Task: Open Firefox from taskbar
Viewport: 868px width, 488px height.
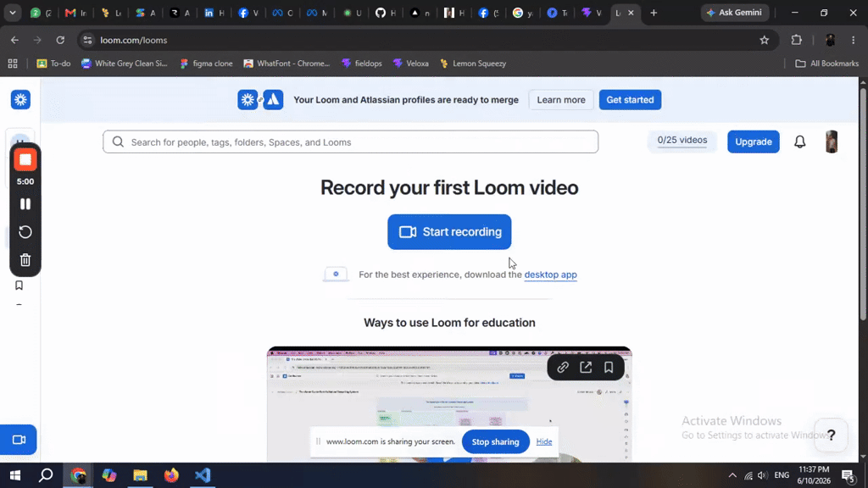Action: [171, 475]
